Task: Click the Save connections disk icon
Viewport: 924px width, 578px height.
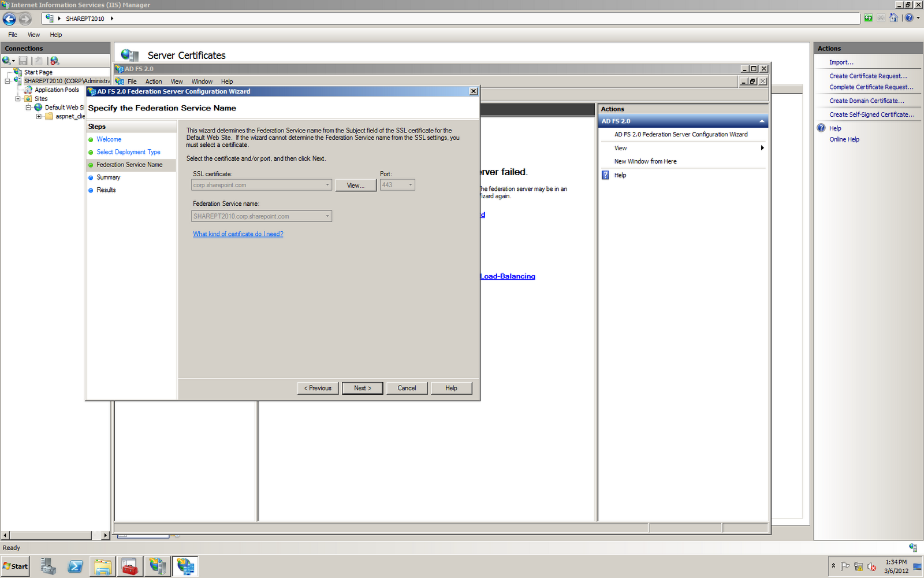Action: pyautogui.click(x=23, y=61)
